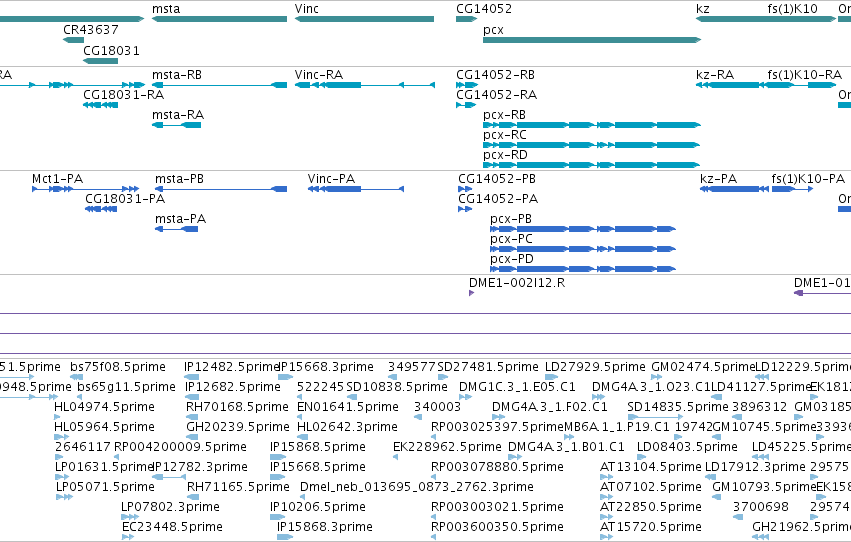Click the CG14052-PA protein label
This screenshot has height=542, width=851.
pos(498,199)
